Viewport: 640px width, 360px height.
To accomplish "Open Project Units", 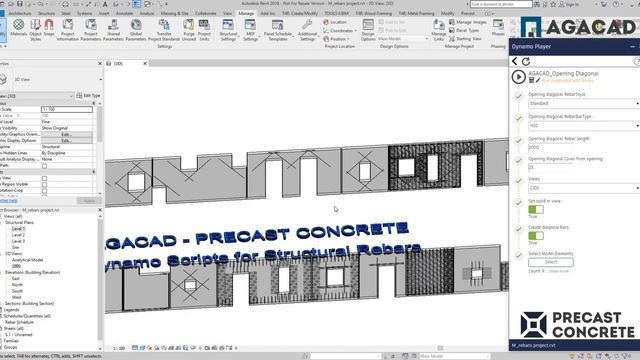I will (204, 29).
